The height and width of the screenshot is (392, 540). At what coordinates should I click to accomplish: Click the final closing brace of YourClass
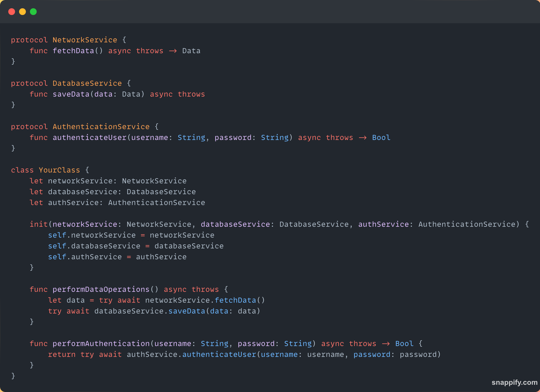tap(13, 376)
